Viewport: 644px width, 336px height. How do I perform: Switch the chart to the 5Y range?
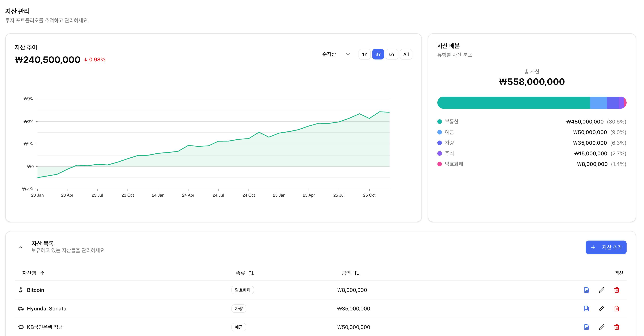point(392,54)
